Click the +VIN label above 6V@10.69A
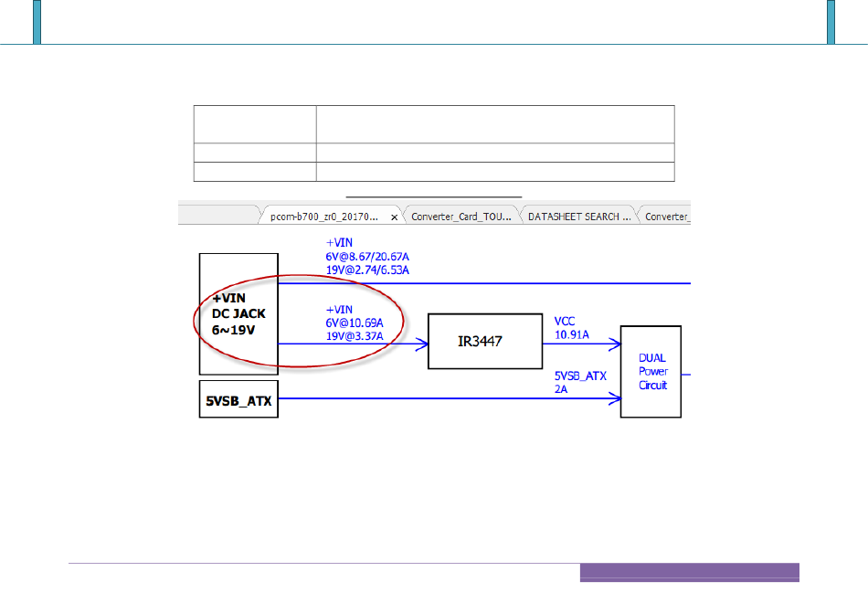The height and width of the screenshot is (614, 868). tap(339, 310)
